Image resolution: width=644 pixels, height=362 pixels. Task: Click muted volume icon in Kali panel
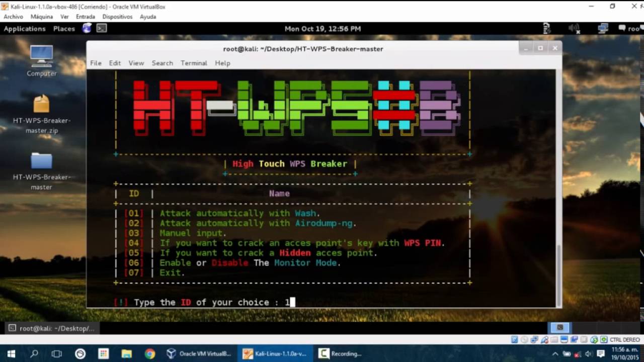point(574,29)
